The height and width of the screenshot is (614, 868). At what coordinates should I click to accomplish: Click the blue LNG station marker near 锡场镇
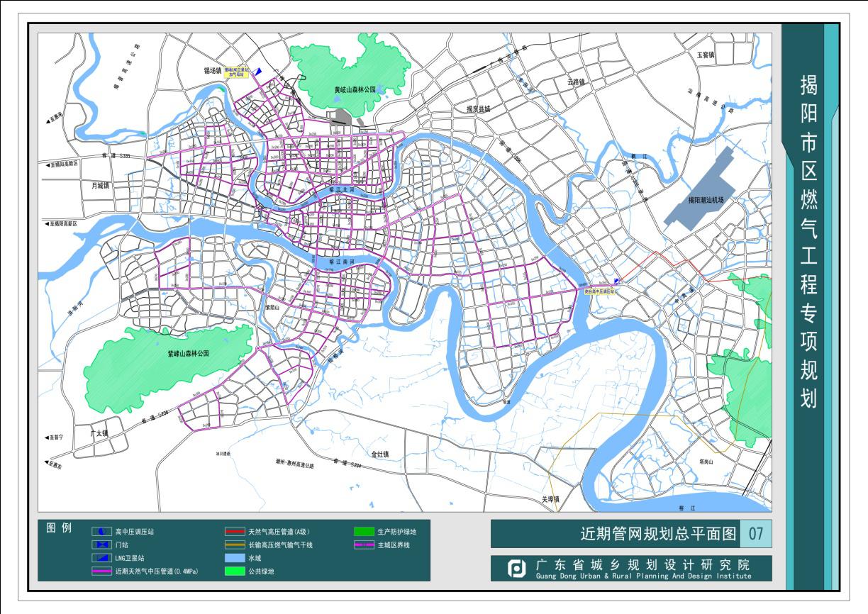tap(258, 71)
